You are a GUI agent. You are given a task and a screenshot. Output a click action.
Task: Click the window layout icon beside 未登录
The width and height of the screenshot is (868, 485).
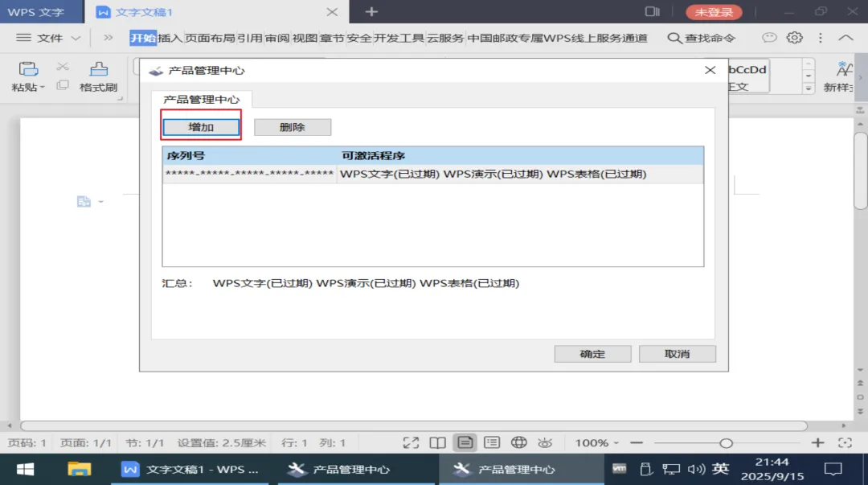[x=652, y=11]
